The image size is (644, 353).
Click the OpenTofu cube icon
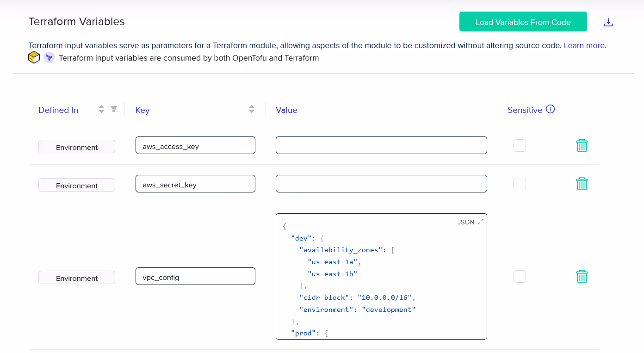tap(34, 58)
